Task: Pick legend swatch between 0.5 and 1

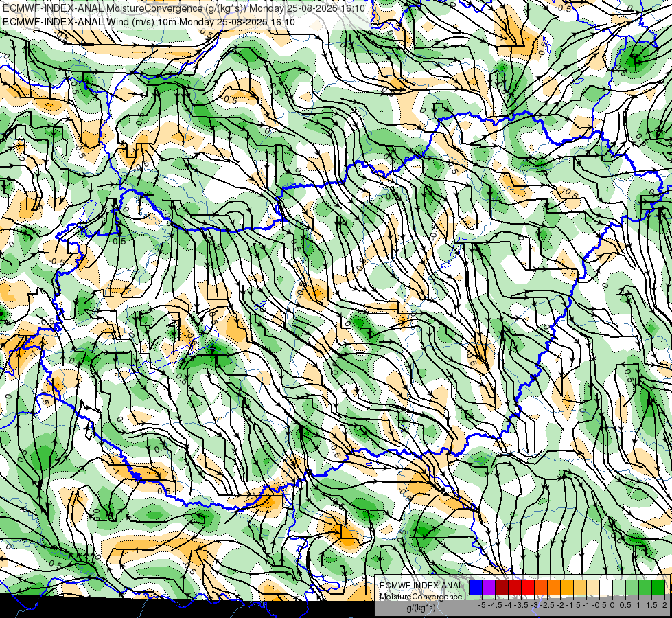Action: [632, 587]
